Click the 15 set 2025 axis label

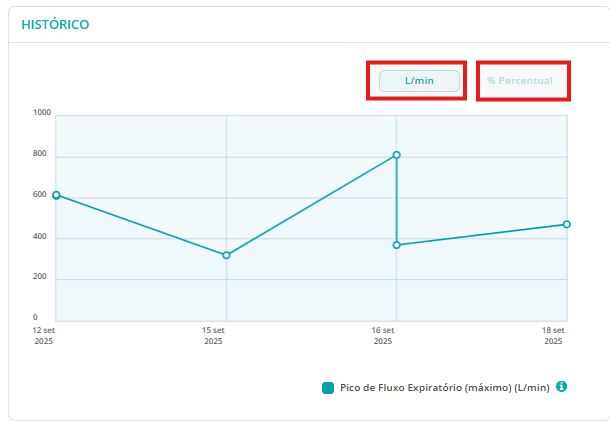[213, 335]
